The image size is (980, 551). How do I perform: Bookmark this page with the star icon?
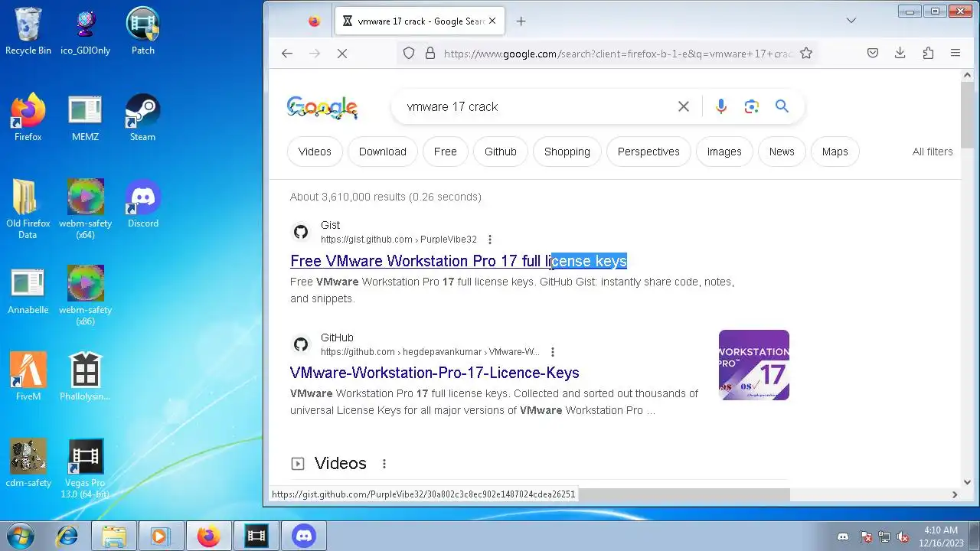[806, 53]
